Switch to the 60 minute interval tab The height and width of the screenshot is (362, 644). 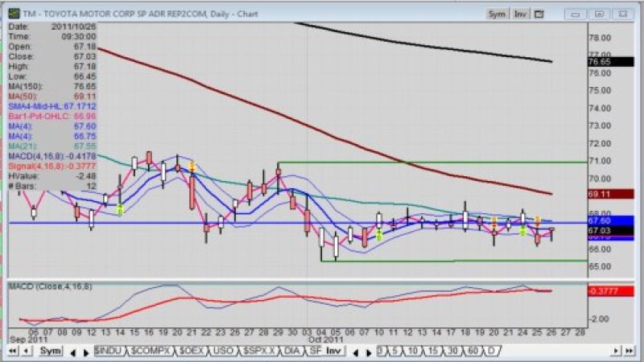473,351
